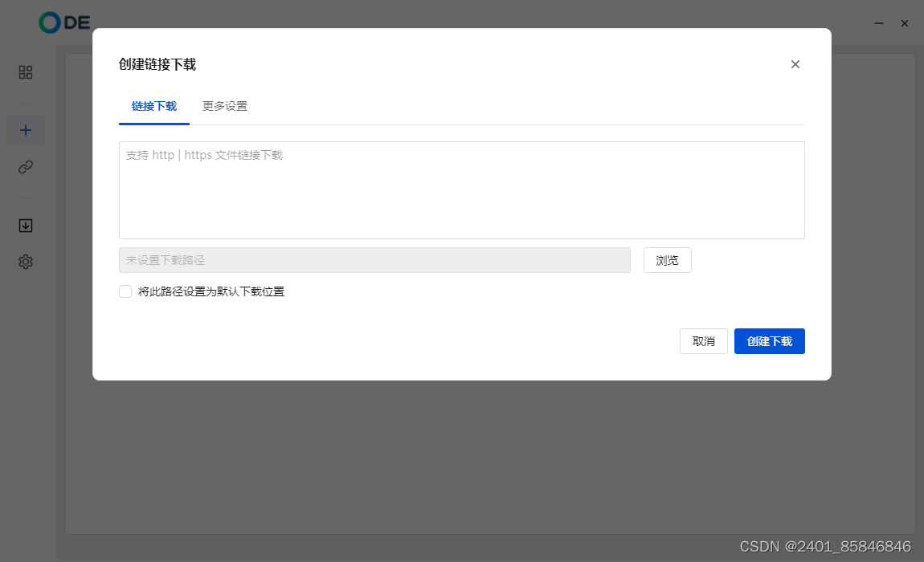Click the 未设置下载路径 path field
The image size is (924, 562).
[x=374, y=260]
